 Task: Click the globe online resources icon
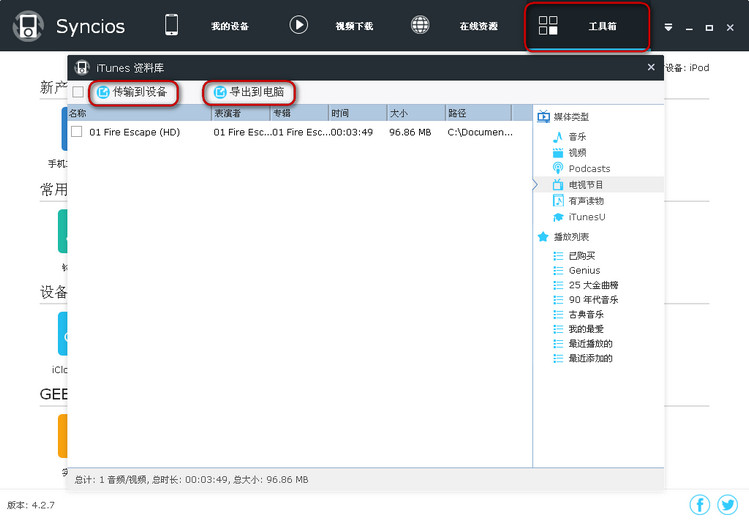420,25
